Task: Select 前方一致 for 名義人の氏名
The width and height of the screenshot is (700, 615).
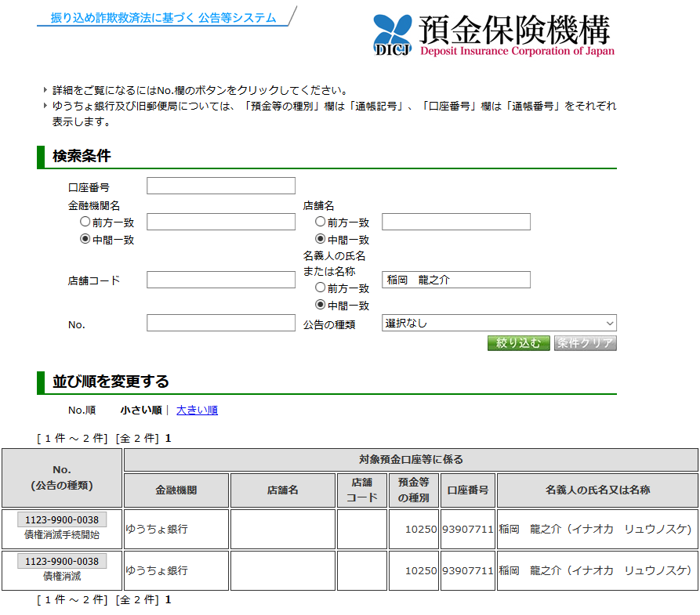Action: click(x=320, y=288)
